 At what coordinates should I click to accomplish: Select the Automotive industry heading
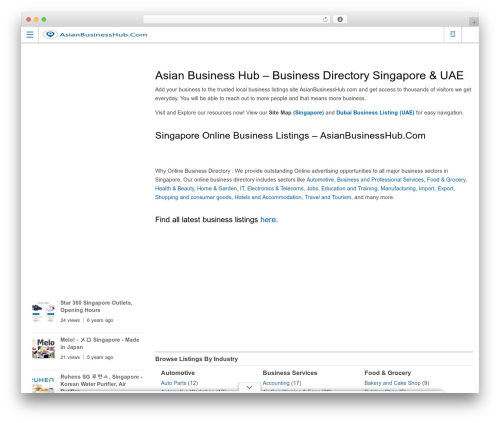(178, 373)
